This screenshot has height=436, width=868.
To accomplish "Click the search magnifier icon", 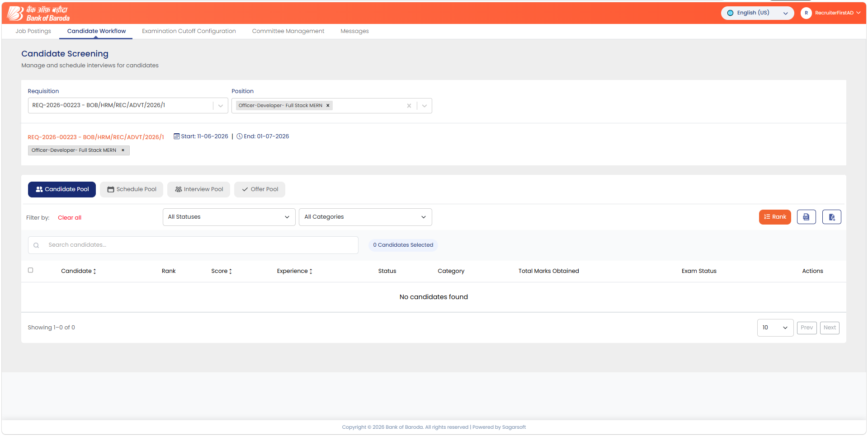I will [x=36, y=245].
